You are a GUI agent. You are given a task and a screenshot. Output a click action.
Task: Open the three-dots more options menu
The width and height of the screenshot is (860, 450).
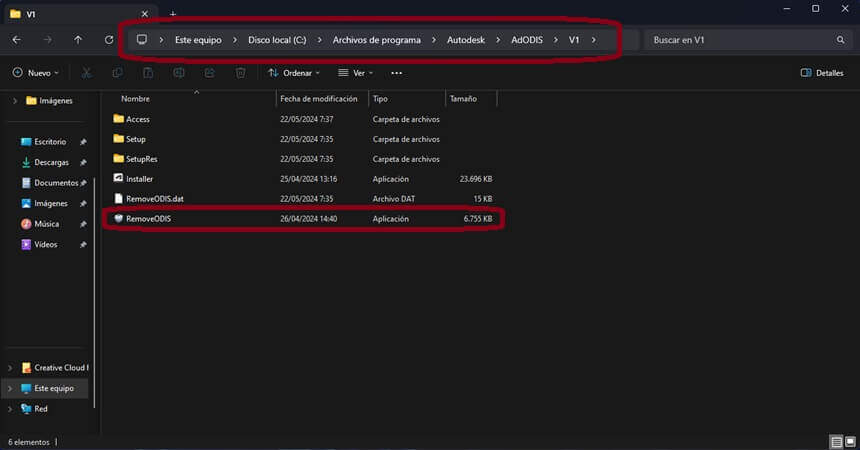coord(397,73)
